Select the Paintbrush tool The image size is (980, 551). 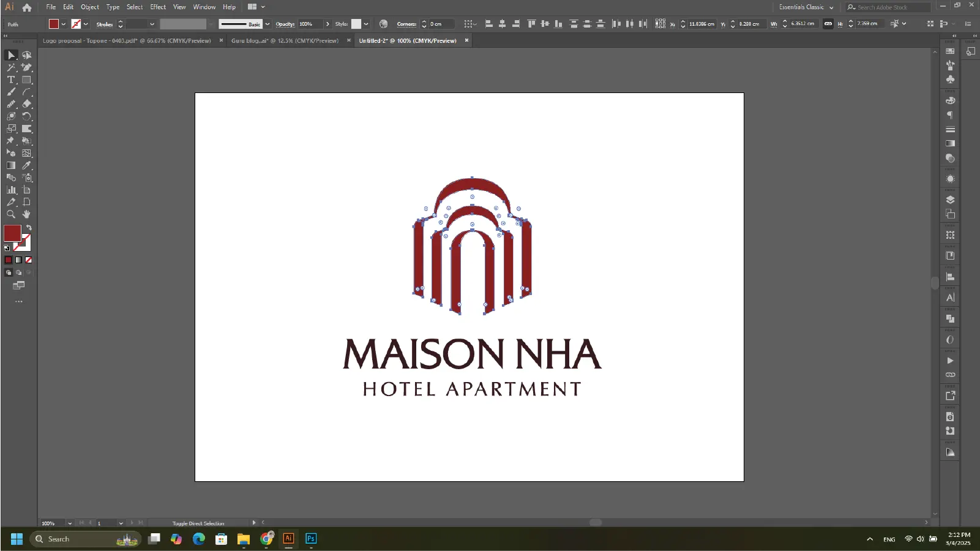pos(11,92)
